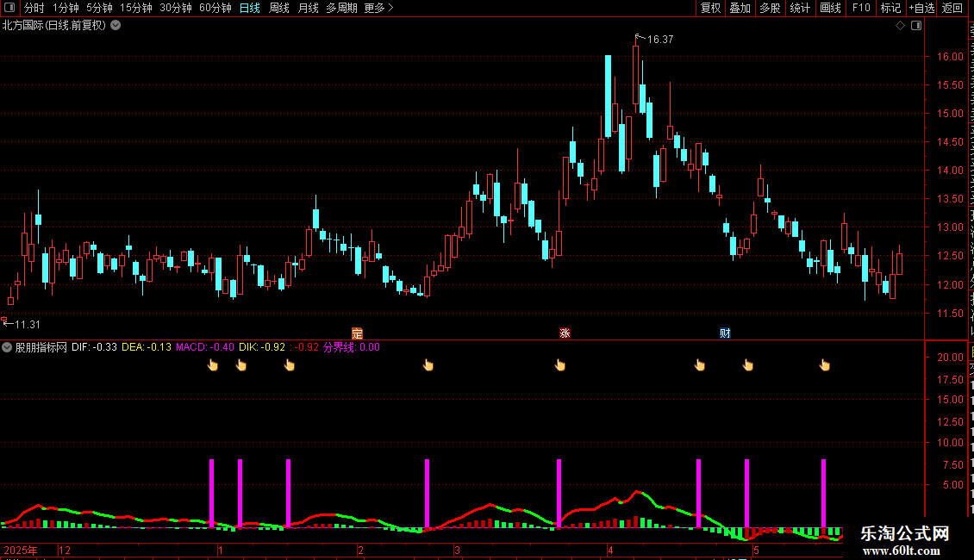Click the third hand signal icon
974x560 pixels.
click(289, 365)
